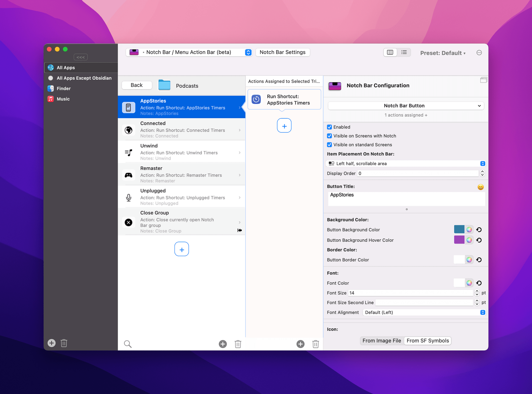Click the Button Border Color swatch
532x394 pixels.
(459, 260)
